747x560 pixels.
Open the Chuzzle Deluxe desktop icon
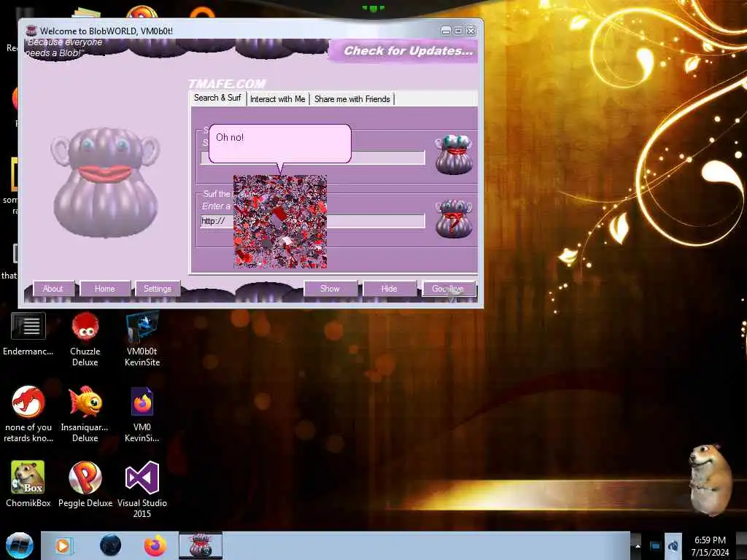tap(85, 339)
